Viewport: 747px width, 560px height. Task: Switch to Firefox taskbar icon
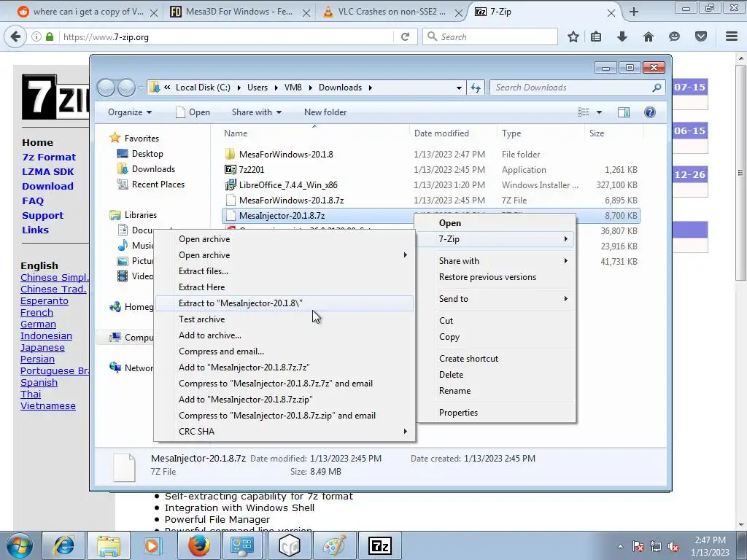pyautogui.click(x=198, y=545)
